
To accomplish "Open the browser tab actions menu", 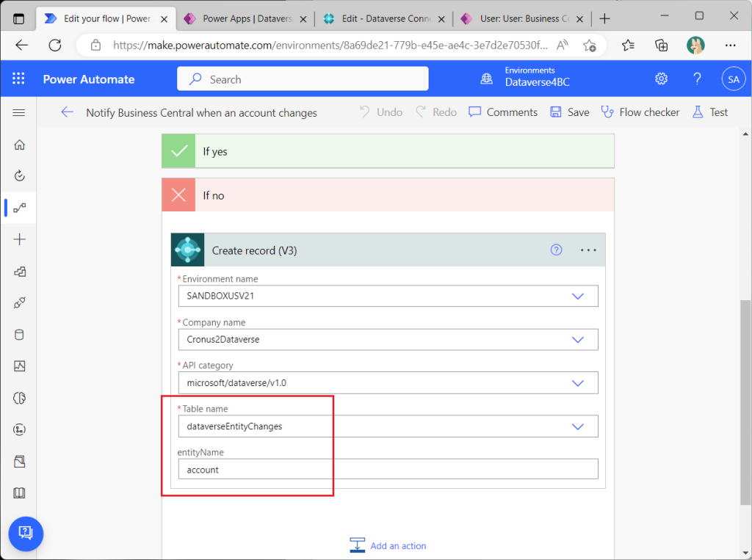I will pyautogui.click(x=18, y=18).
